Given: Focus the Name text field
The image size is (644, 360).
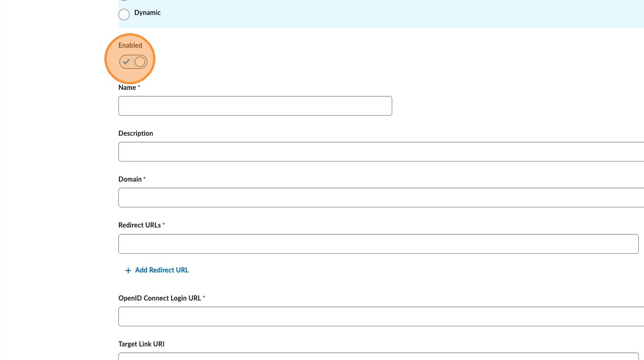Looking at the screenshot, I should 255,106.
